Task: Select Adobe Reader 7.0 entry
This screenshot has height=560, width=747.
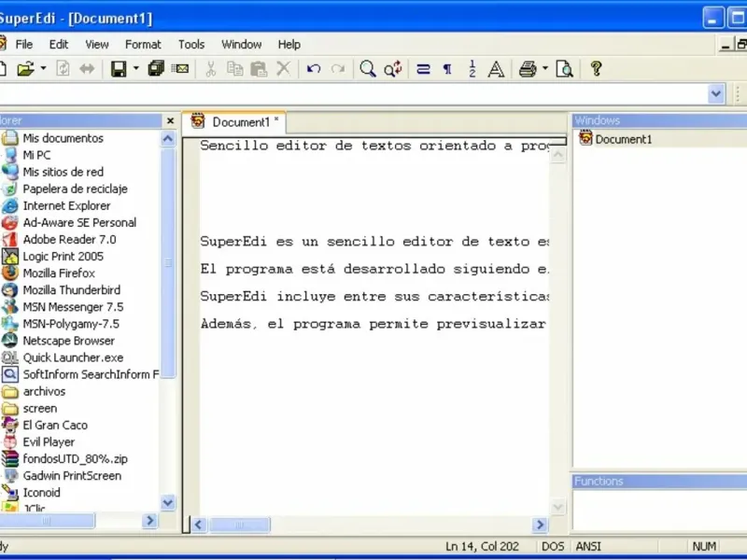Action: 69,240
